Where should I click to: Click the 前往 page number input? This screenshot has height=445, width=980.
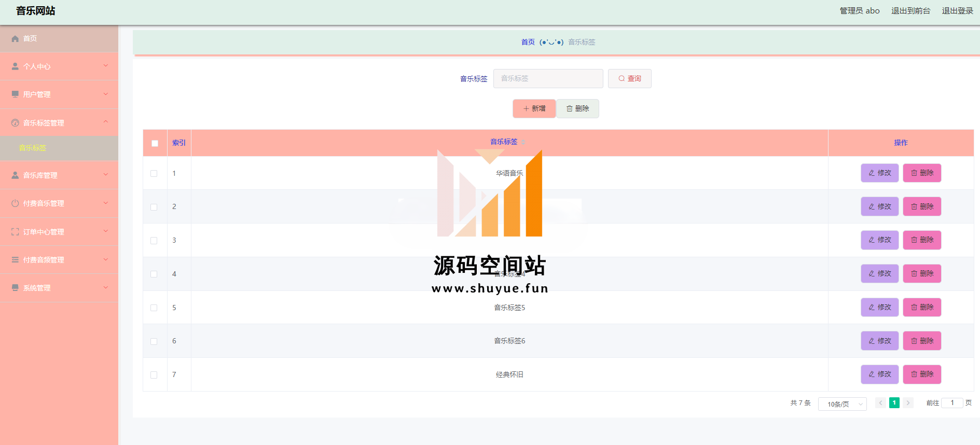[x=952, y=403]
